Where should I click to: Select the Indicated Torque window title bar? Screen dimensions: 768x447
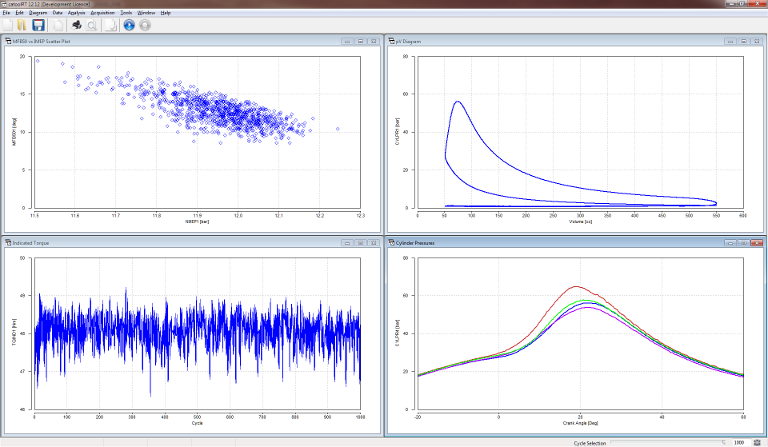pyautogui.click(x=150, y=242)
